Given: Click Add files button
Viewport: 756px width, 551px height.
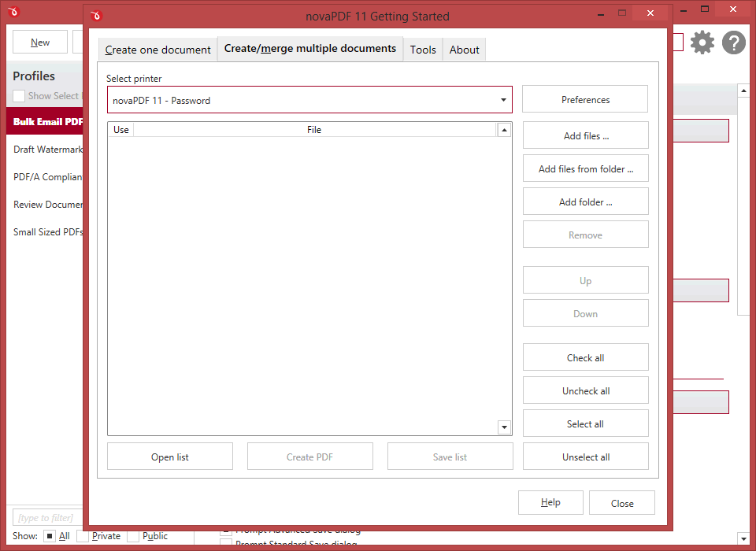Looking at the screenshot, I should click(585, 135).
